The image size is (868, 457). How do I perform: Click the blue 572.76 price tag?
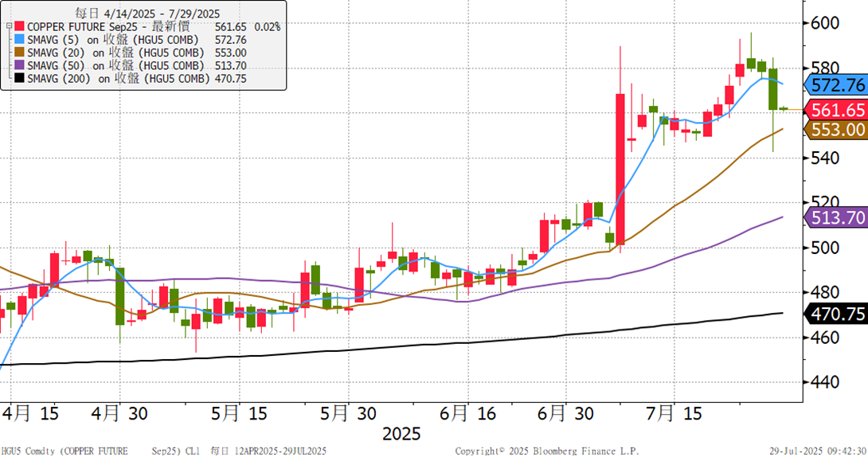pos(835,85)
